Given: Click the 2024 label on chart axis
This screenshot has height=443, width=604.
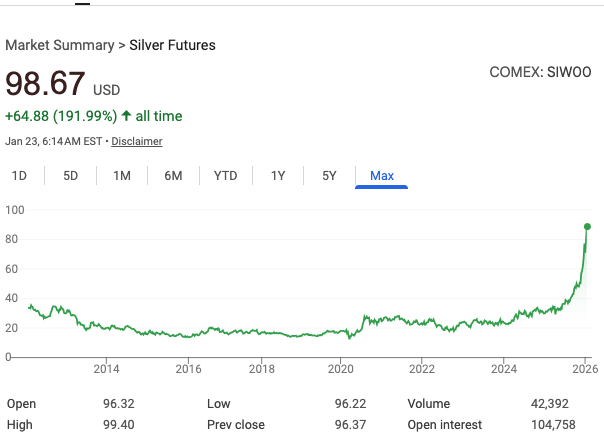Looking at the screenshot, I should 504,369.
